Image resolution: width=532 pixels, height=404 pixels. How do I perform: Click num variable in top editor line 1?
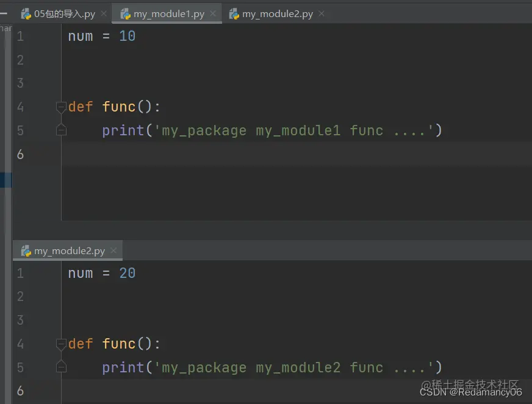click(x=81, y=37)
